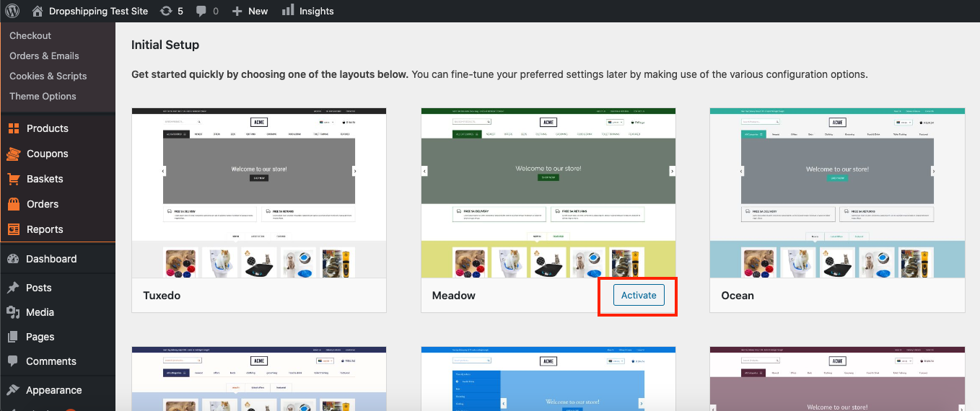Click the Reports chart icon
Viewport: 980px width, 411px height.
13,229
